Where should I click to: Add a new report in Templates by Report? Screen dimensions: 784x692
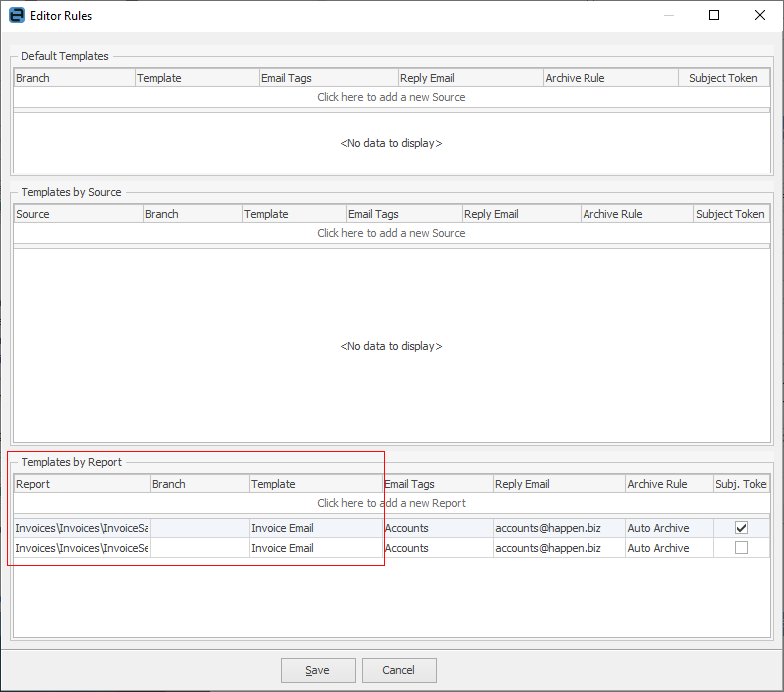(x=391, y=503)
